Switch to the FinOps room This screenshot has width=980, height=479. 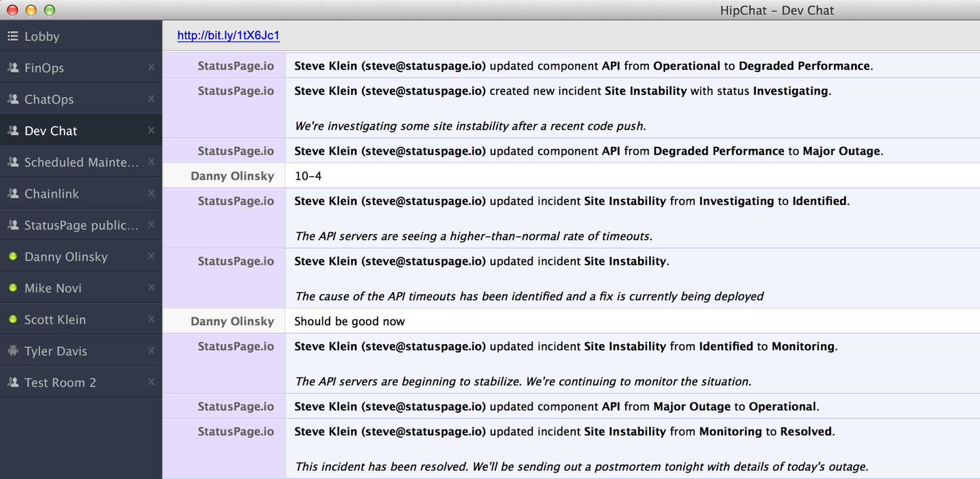tap(81, 68)
